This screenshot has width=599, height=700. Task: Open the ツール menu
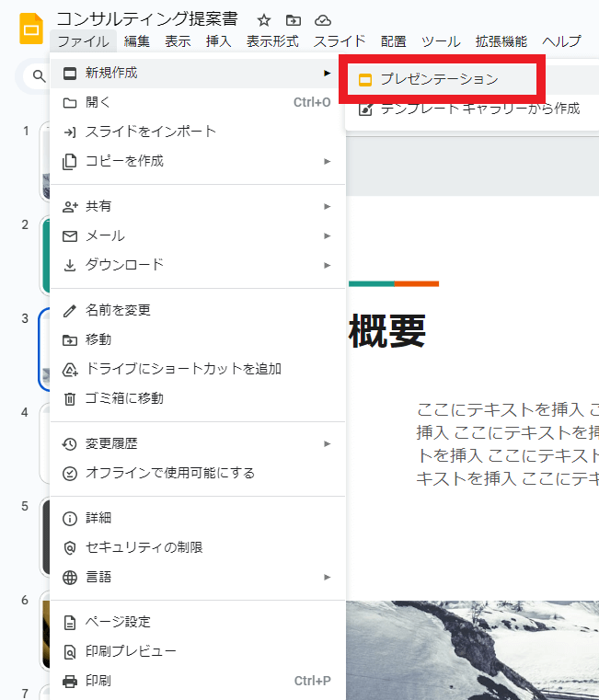(x=441, y=41)
